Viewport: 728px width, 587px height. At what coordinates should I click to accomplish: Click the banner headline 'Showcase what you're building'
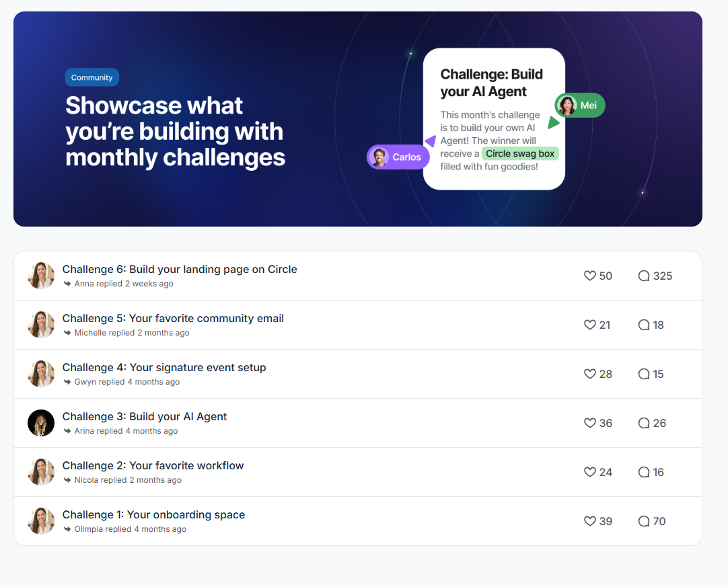click(175, 131)
